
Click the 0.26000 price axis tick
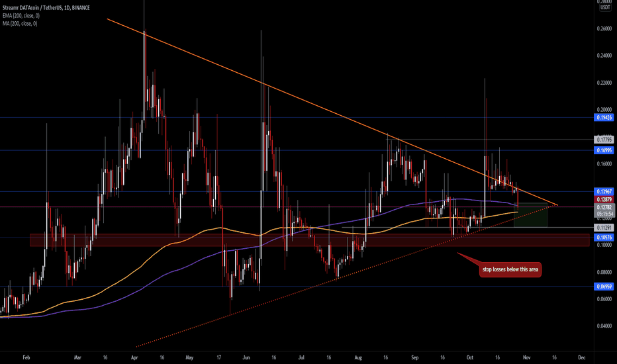(604, 28)
